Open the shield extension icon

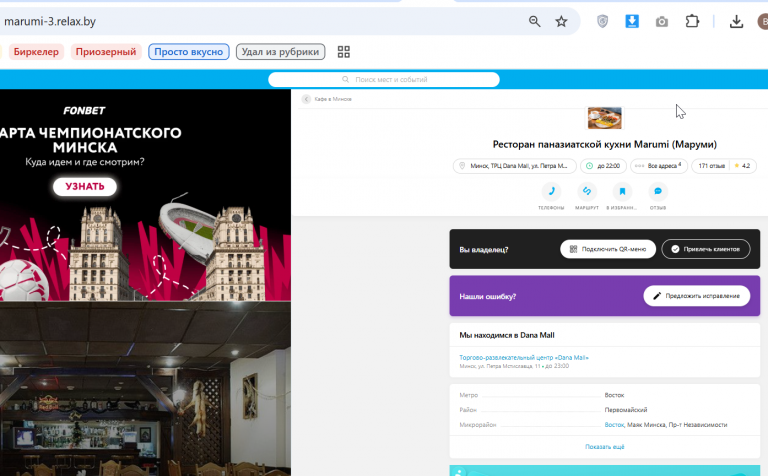(602, 21)
